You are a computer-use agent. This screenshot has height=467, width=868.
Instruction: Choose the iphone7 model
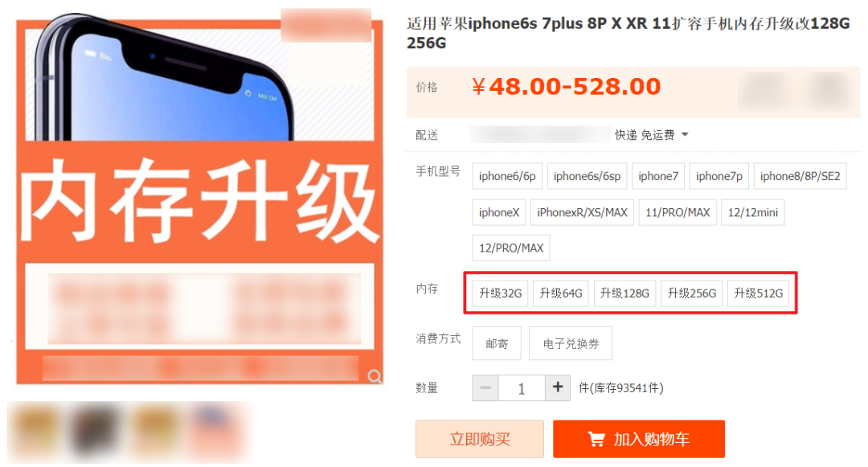(x=658, y=176)
